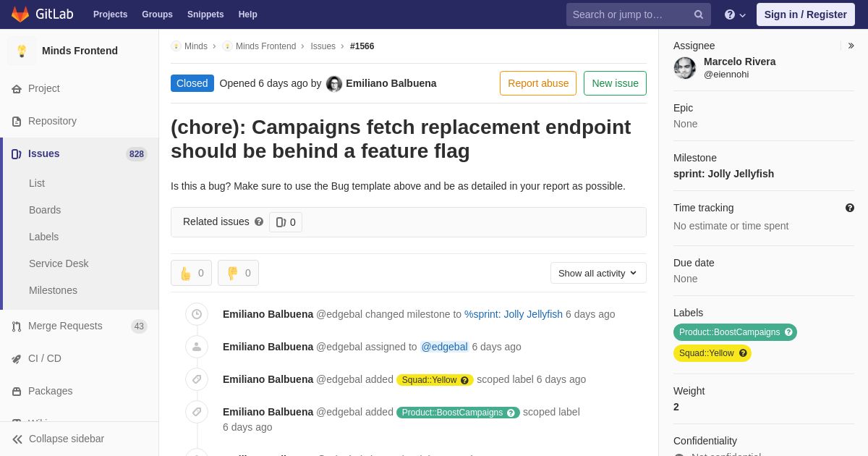This screenshot has height=456, width=868.
Task: Open the Issues List submenu item
Action: click(x=37, y=183)
